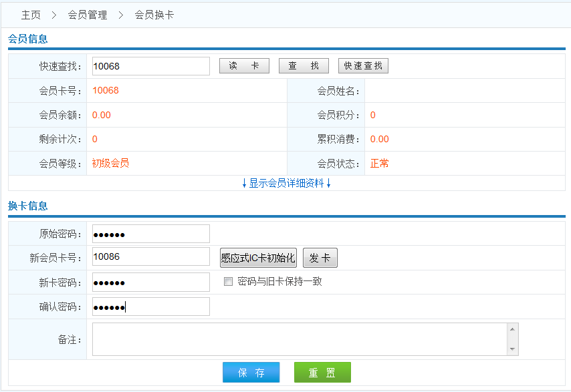
Task: Click the quick search input field
Action: (150, 66)
